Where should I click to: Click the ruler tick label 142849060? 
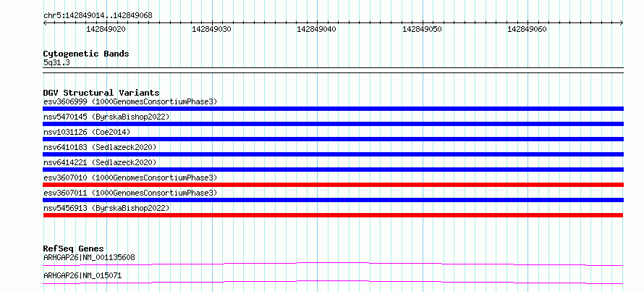528,29
